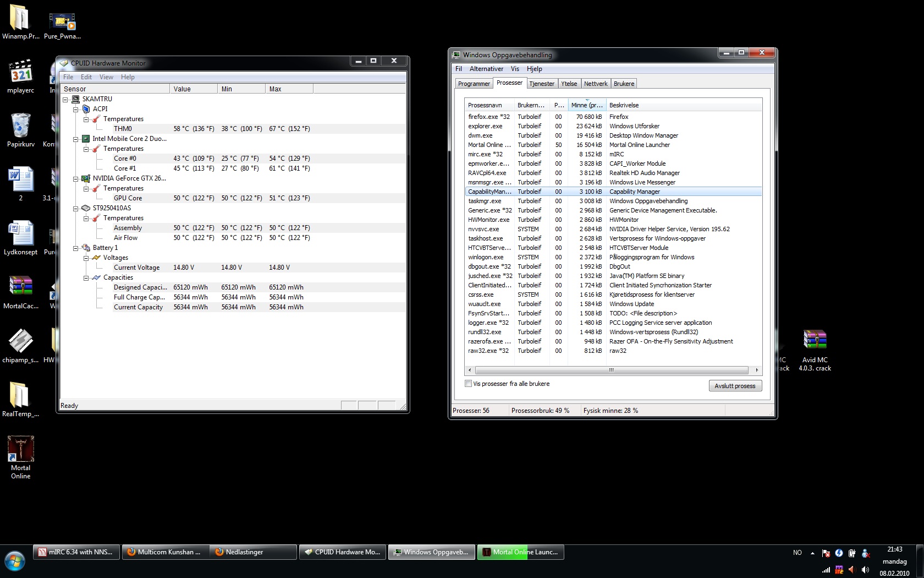924x578 pixels.
Task: Sort by Prosessnavn column header
Action: pos(490,105)
